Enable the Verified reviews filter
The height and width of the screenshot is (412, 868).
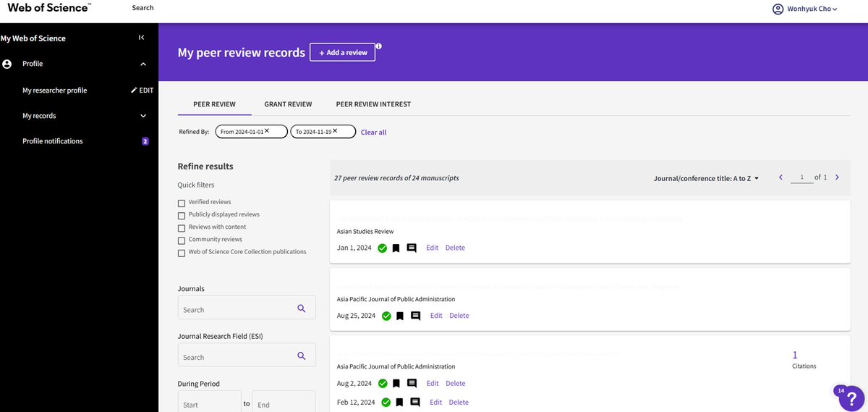pyautogui.click(x=182, y=203)
